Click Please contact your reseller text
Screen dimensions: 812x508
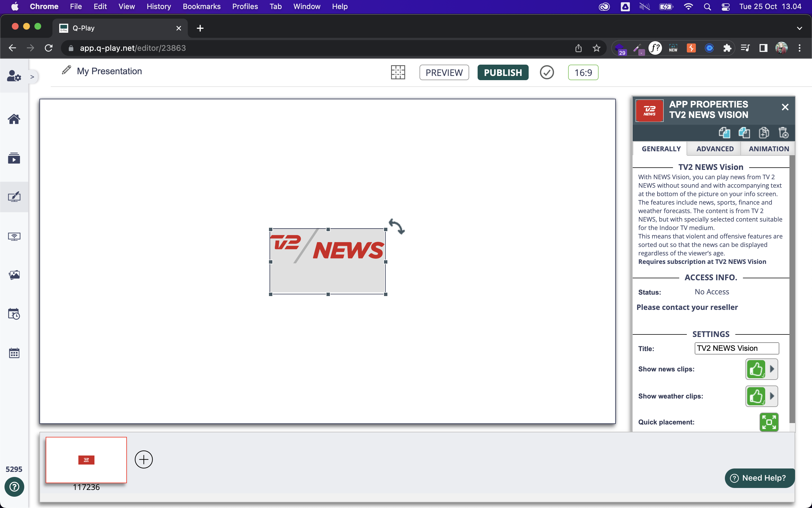(x=687, y=307)
